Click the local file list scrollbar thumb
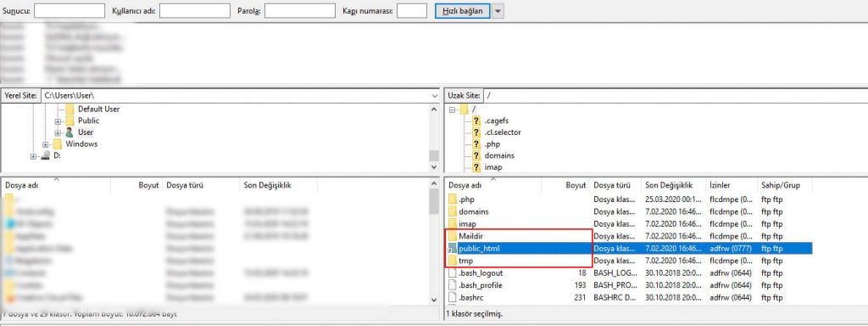 click(x=435, y=201)
